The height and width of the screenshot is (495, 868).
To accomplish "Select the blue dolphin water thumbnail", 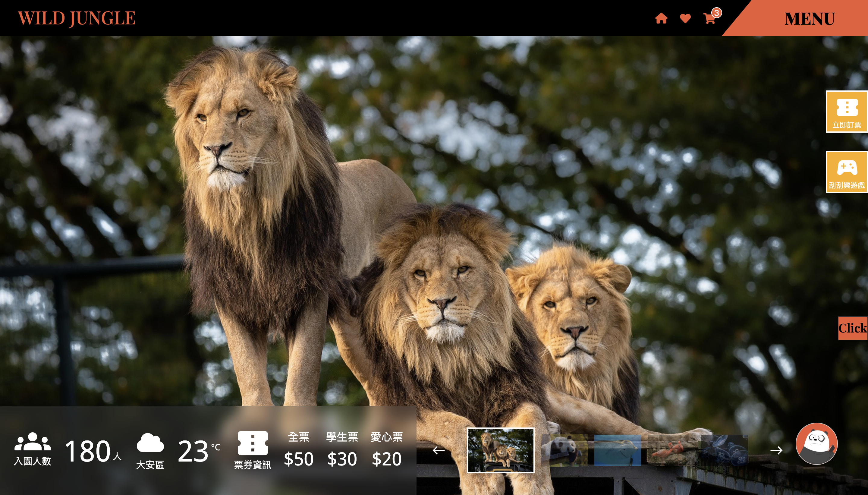I will coord(618,450).
